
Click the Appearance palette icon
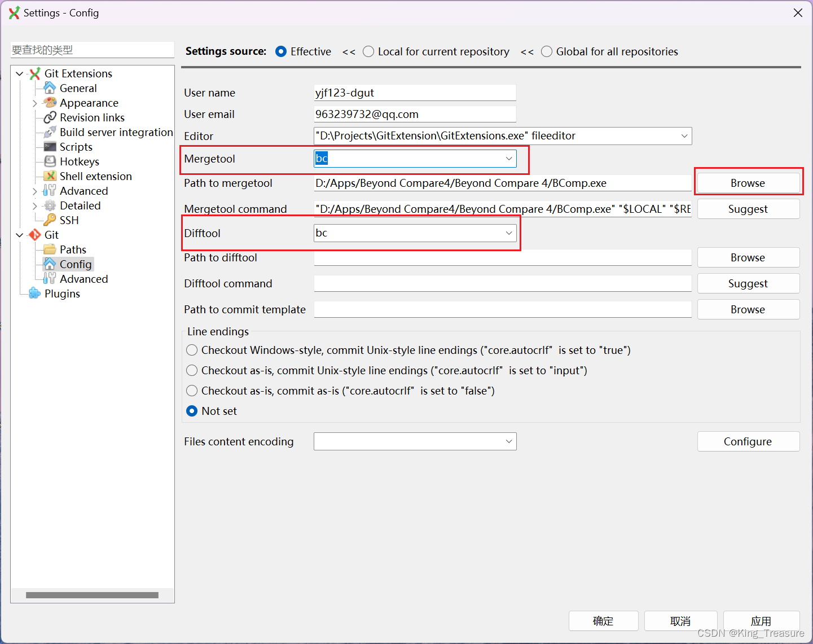click(50, 103)
